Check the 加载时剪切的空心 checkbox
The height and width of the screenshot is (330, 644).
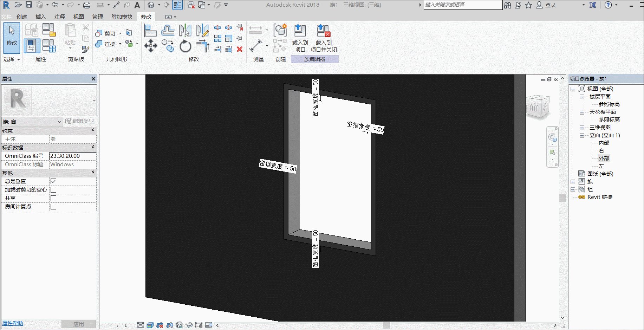pos(53,190)
